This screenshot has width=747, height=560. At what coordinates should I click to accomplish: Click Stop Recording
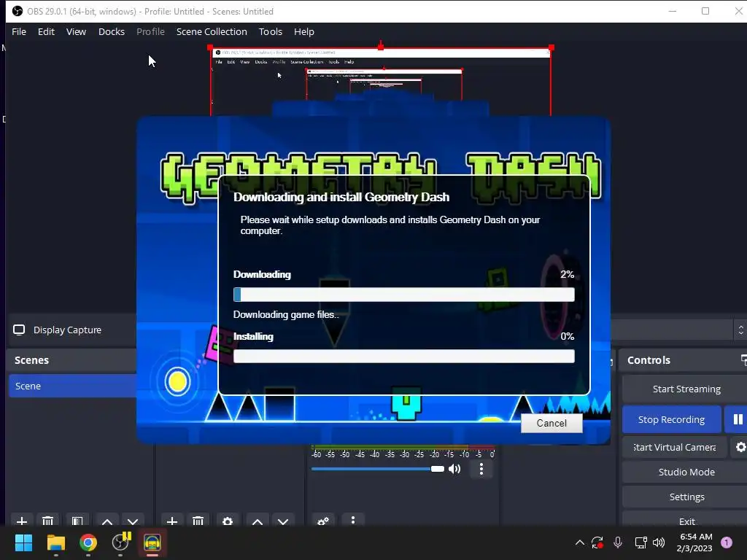tap(671, 419)
